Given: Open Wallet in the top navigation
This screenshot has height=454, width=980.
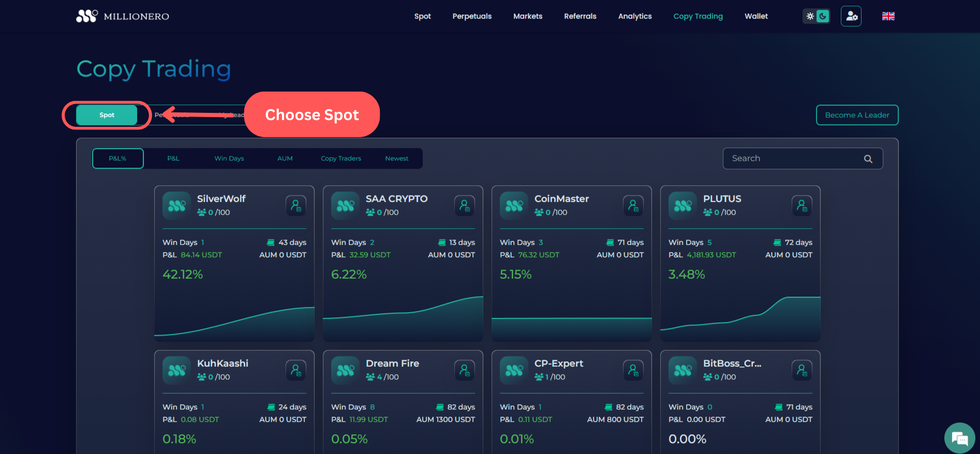Looking at the screenshot, I should 756,16.
